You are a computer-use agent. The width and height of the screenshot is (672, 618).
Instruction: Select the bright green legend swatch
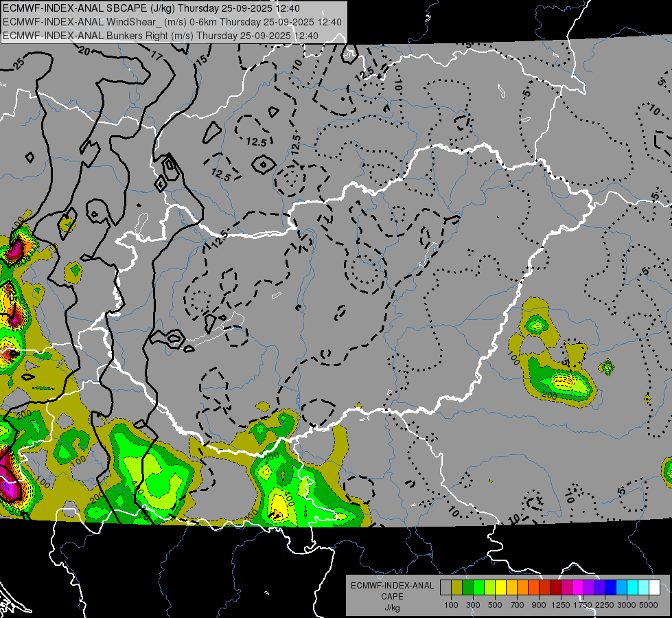(x=478, y=587)
